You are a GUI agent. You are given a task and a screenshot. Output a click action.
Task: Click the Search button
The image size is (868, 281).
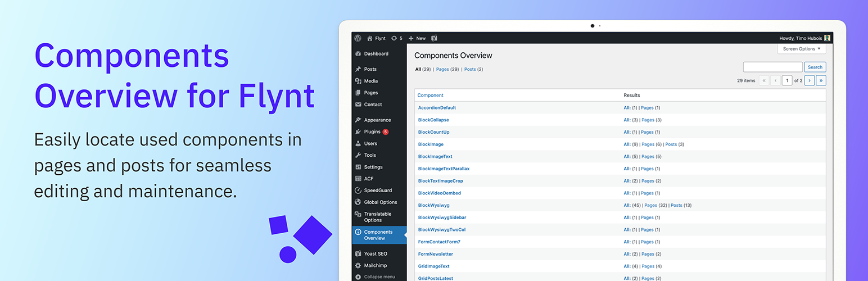(x=815, y=67)
